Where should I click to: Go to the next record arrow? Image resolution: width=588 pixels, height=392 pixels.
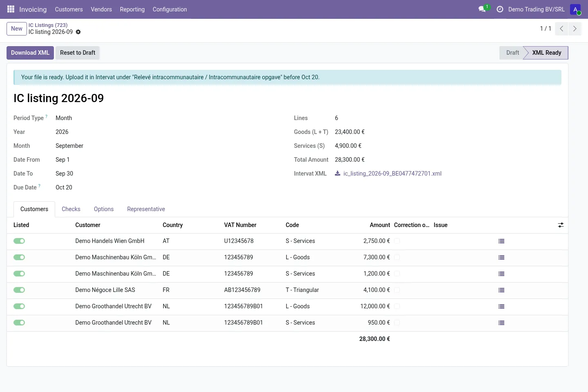click(x=575, y=29)
